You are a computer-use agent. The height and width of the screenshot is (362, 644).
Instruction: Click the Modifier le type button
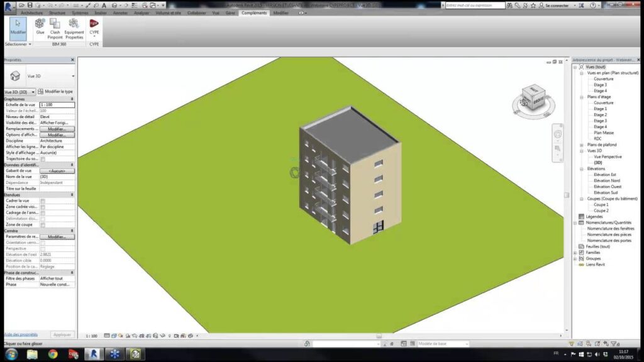point(55,92)
